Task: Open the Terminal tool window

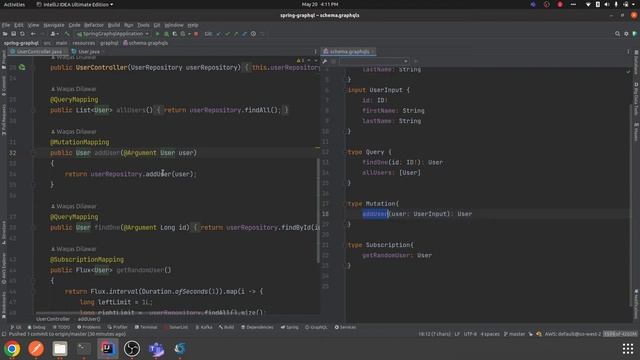Action: pos(146,327)
